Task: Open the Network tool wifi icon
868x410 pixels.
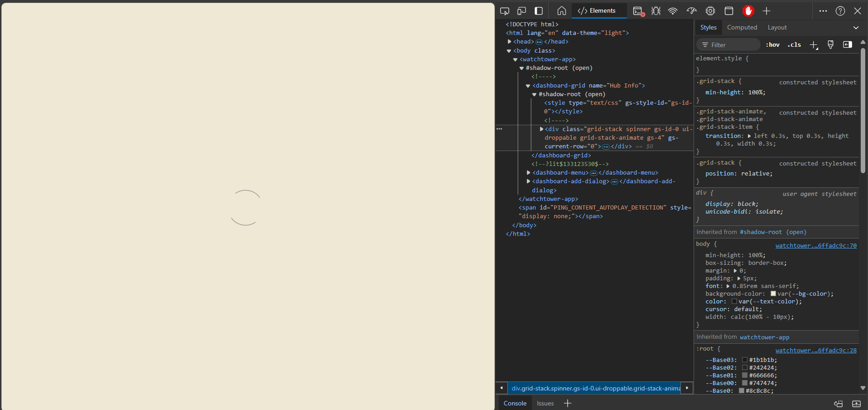Action: pos(673,11)
